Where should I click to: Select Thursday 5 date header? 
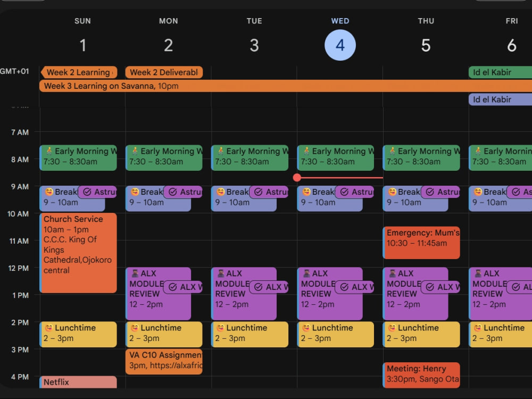[x=426, y=45]
